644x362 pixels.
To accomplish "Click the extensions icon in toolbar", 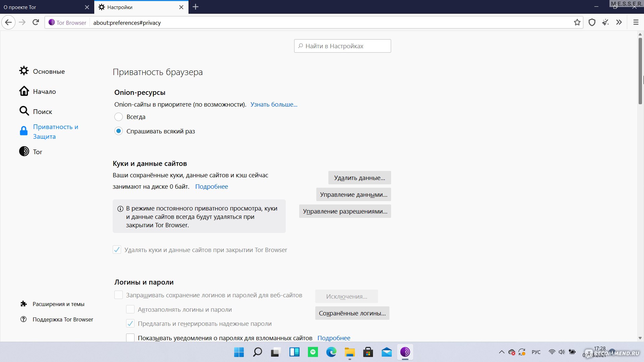I will (619, 22).
